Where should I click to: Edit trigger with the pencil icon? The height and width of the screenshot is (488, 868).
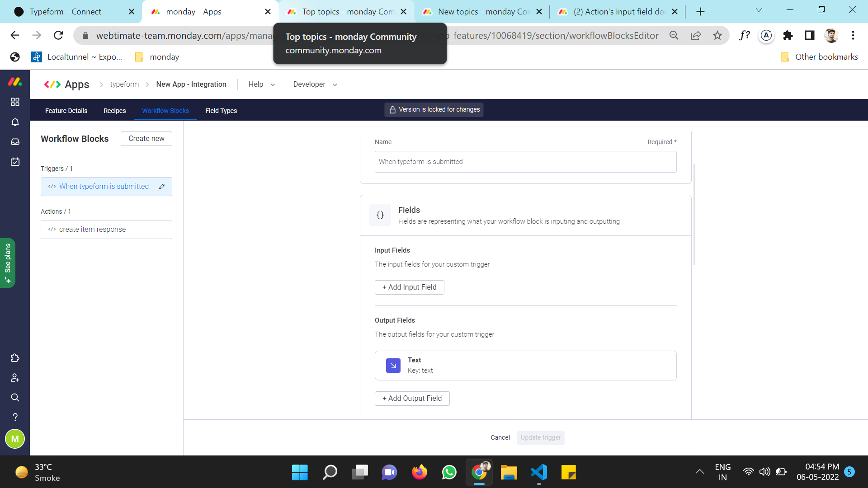tap(162, 187)
